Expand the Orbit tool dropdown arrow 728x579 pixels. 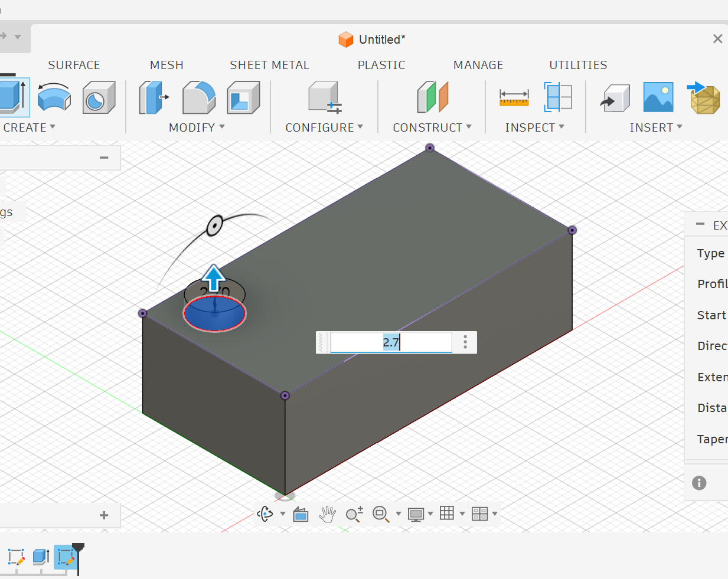(x=283, y=514)
